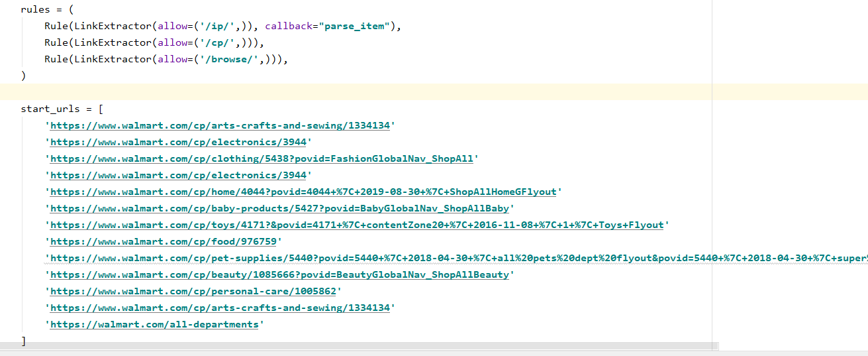Open the pet-supplies/5440 Walmart URL

tap(459, 258)
